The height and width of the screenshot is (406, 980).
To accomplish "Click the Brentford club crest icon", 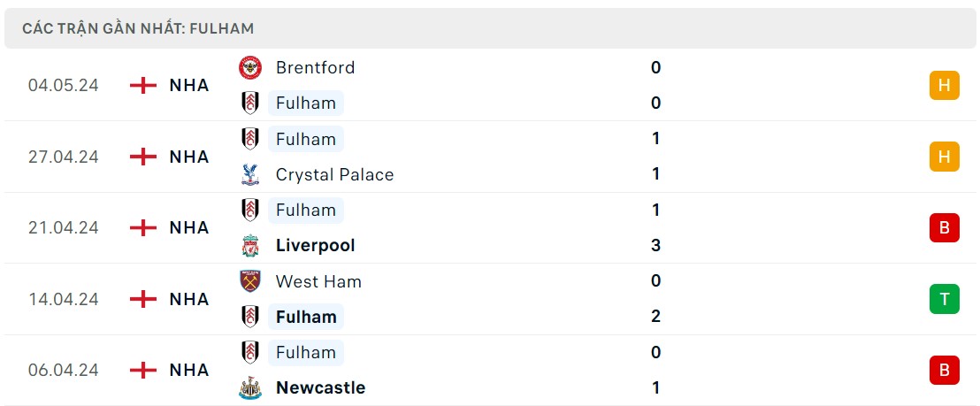I will (x=250, y=68).
